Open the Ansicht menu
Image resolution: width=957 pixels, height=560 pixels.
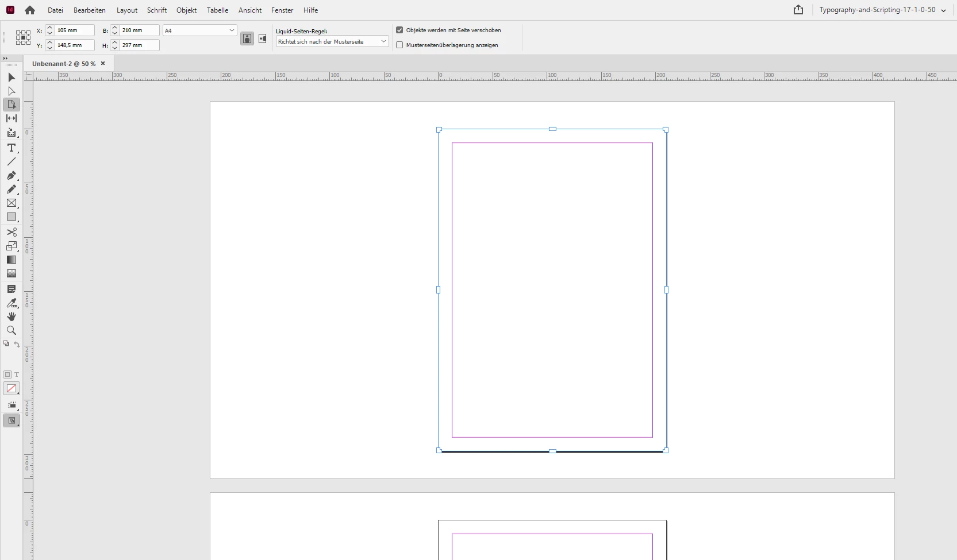(x=250, y=10)
